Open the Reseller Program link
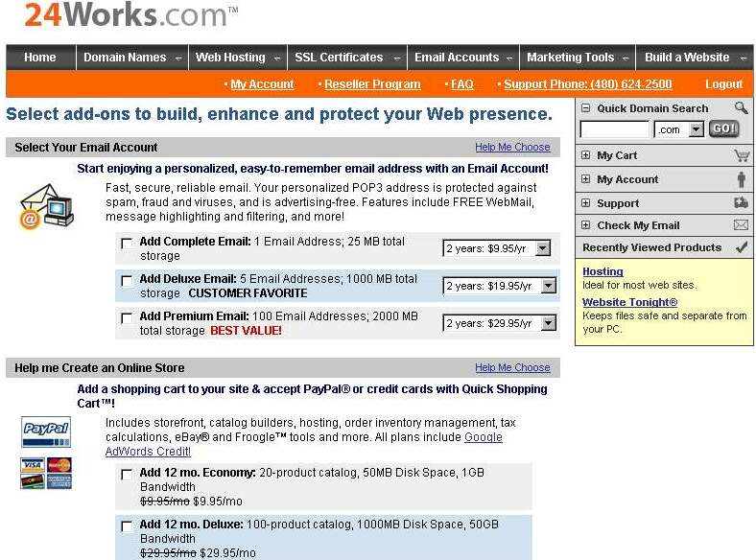Viewport: 756px width, 560px height. coord(372,83)
